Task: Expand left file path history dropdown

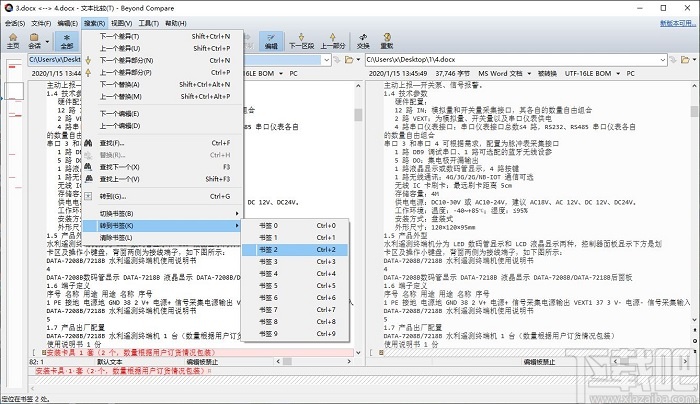Action: tap(326, 60)
